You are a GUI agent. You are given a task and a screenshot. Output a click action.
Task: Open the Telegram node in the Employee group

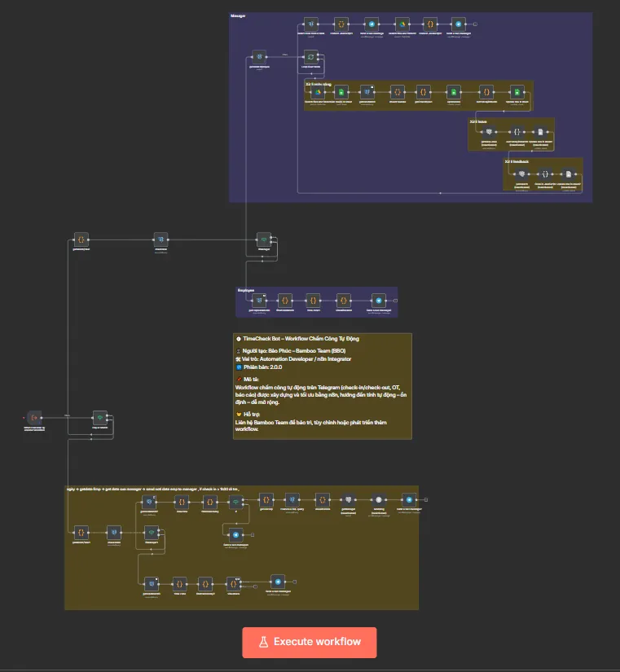point(377,300)
